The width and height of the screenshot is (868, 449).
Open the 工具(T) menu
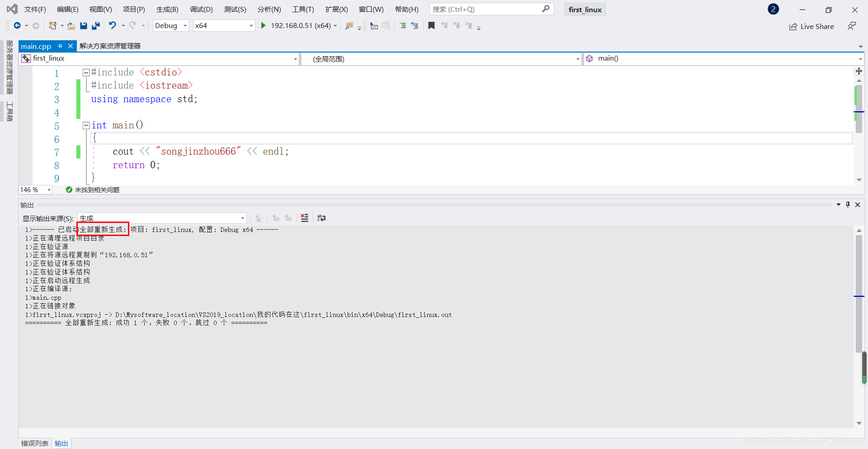click(303, 9)
